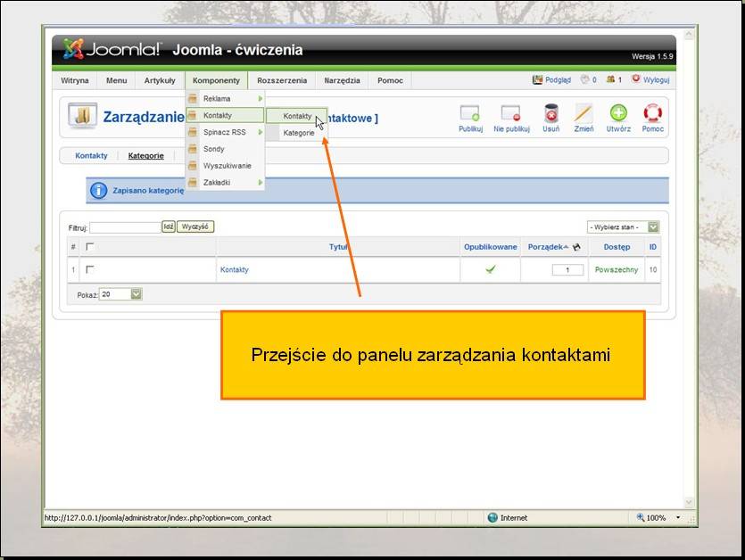Open the zoom level dropdown arrow
This screenshot has height=560, width=745.
click(678, 517)
